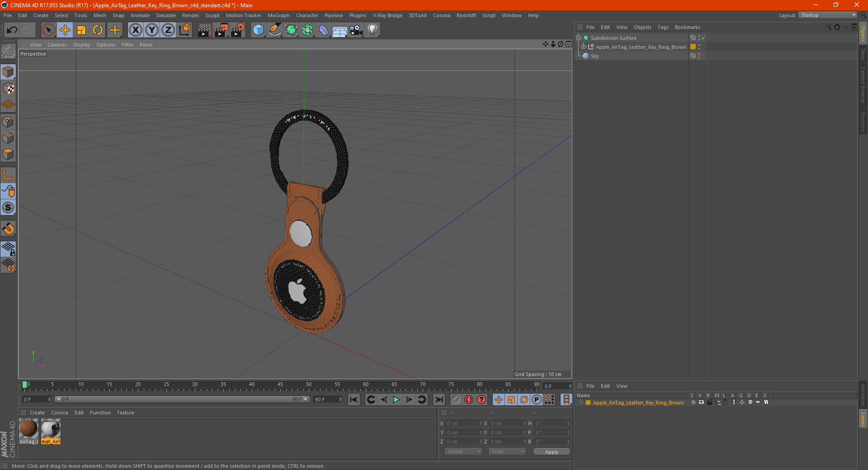This screenshot has height=470, width=868.
Task: Select the AirTag_L brown material thumbnail
Action: tap(28, 432)
